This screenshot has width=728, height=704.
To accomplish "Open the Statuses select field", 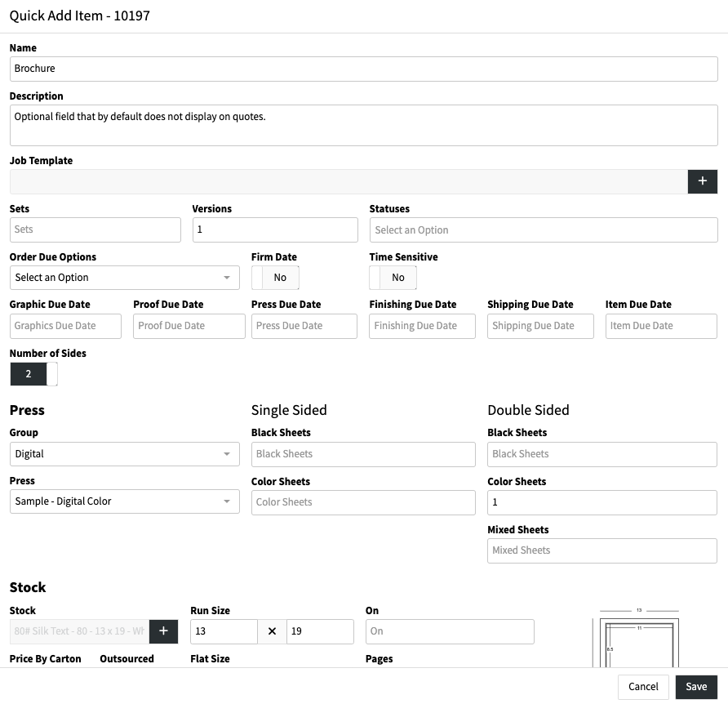I will tap(544, 230).
